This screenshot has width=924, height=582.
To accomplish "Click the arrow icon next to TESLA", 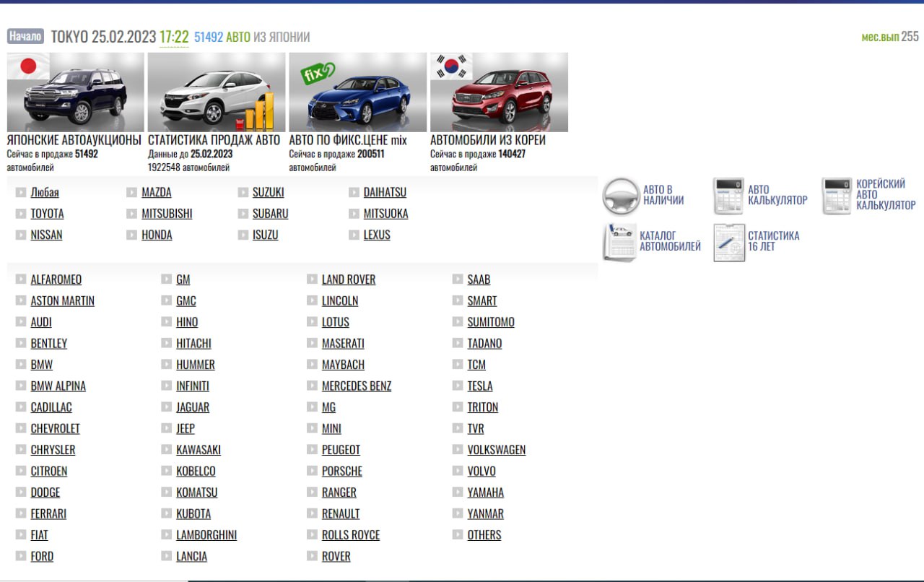I will tap(458, 386).
